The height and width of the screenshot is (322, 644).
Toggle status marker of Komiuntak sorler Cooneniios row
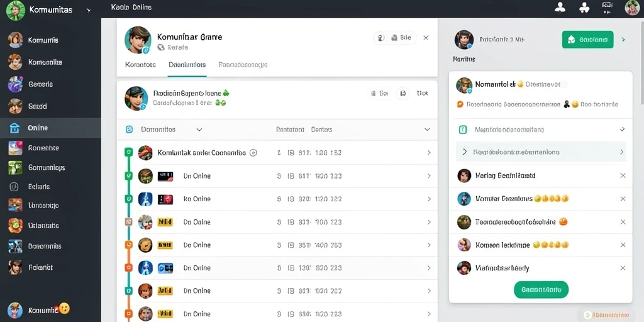tap(128, 152)
